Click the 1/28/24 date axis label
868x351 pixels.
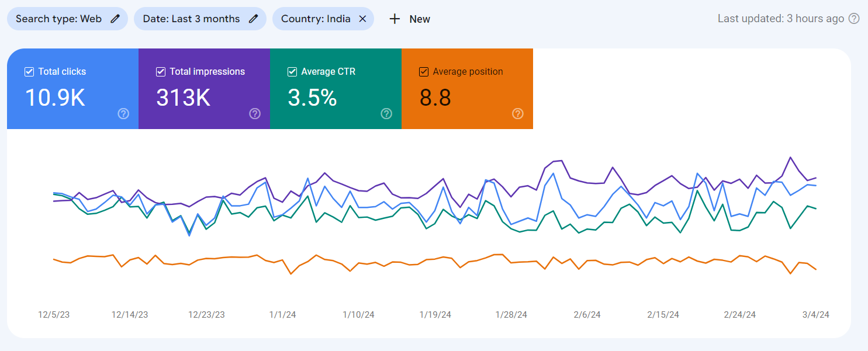pyautogui.click(x=511, y=315)
